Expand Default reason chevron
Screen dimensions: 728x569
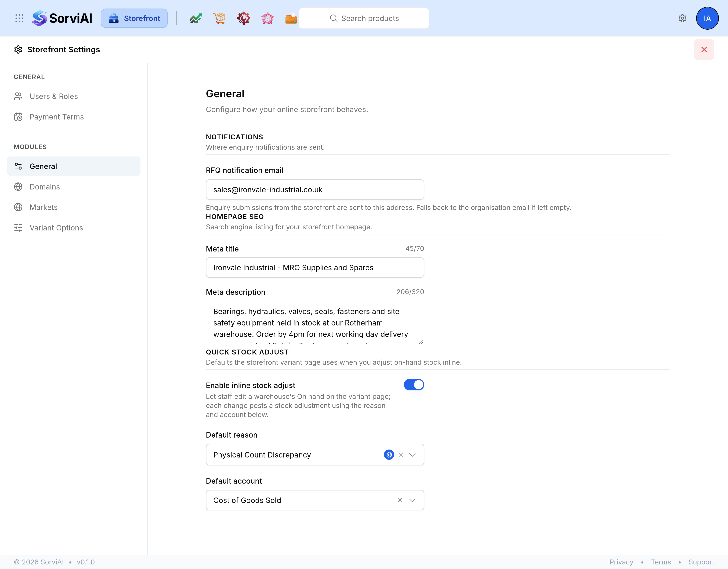pos(412,455)
